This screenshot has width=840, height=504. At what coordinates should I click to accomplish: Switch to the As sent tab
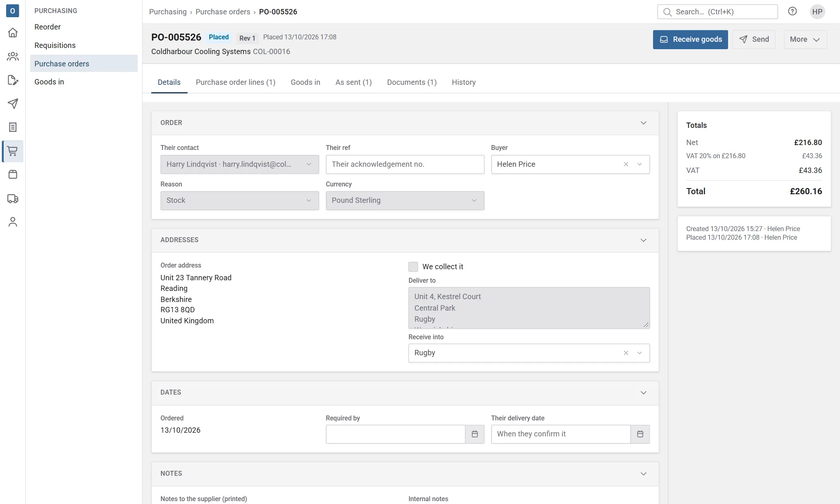(x=353, y=82)
